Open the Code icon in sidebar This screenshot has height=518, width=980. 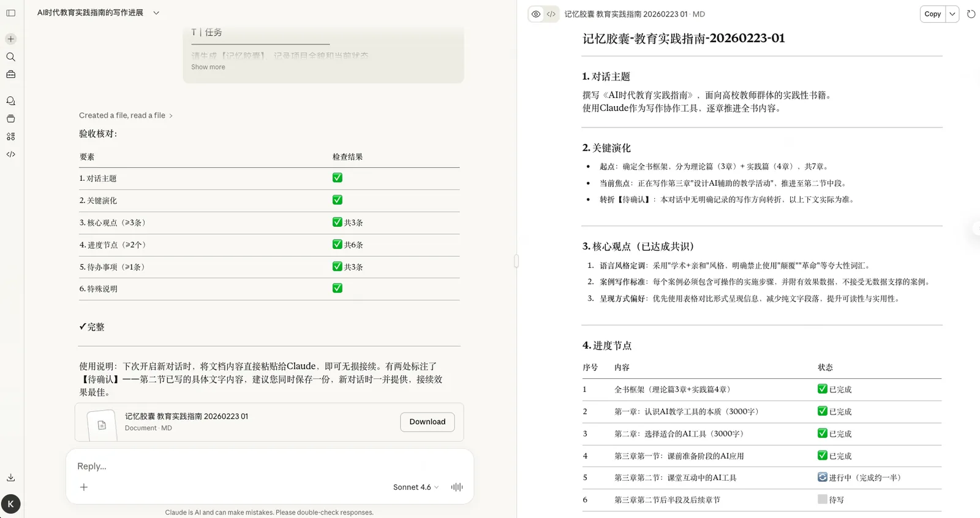click(x=11, y=154)
